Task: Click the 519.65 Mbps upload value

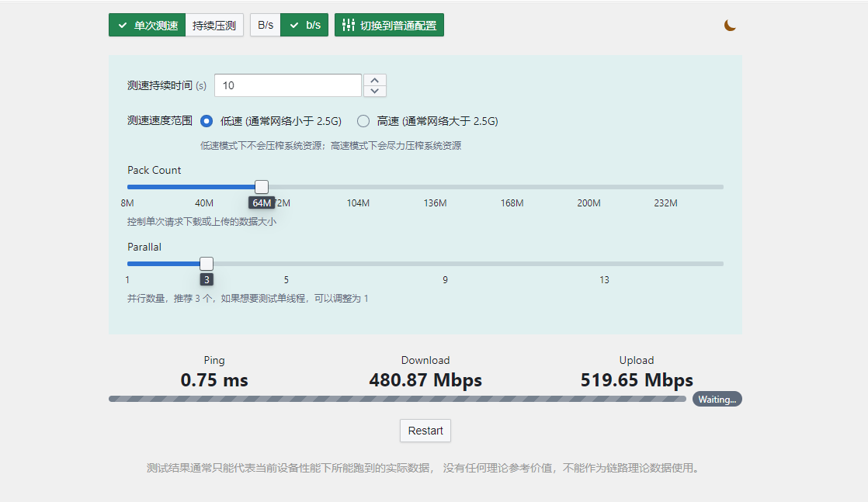Action: (637, 380)
